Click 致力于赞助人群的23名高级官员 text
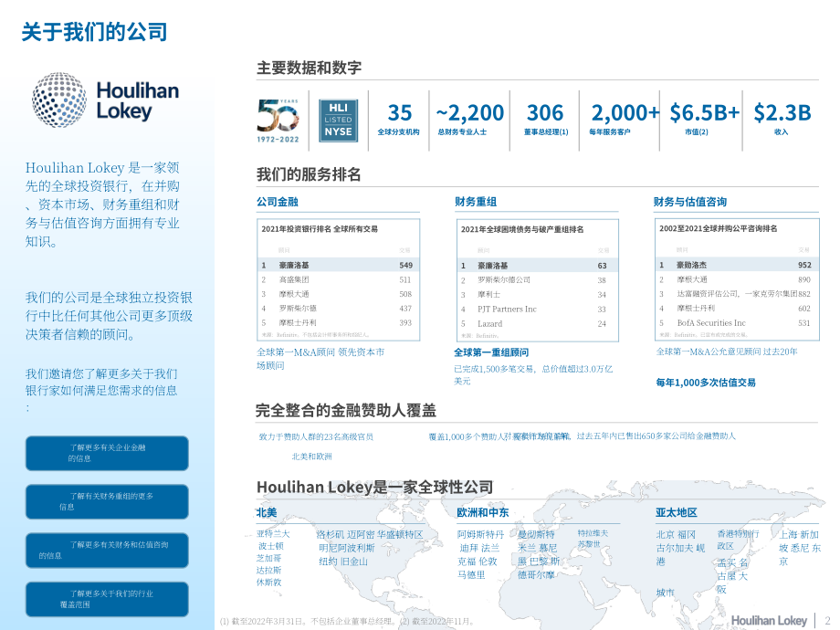This screenshot has height=630, width=840. [x=316, y=437]
